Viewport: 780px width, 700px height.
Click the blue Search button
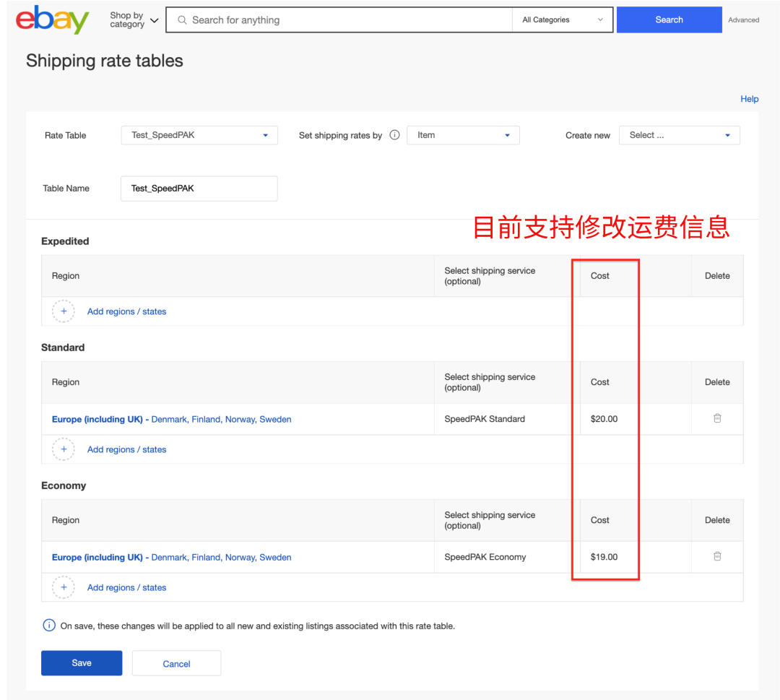coord(669,20)
